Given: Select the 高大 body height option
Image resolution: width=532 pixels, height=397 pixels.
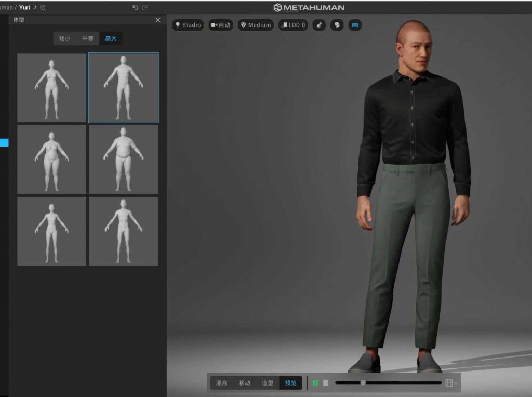Looking at the screenshot, I should (x=111, y=38).
